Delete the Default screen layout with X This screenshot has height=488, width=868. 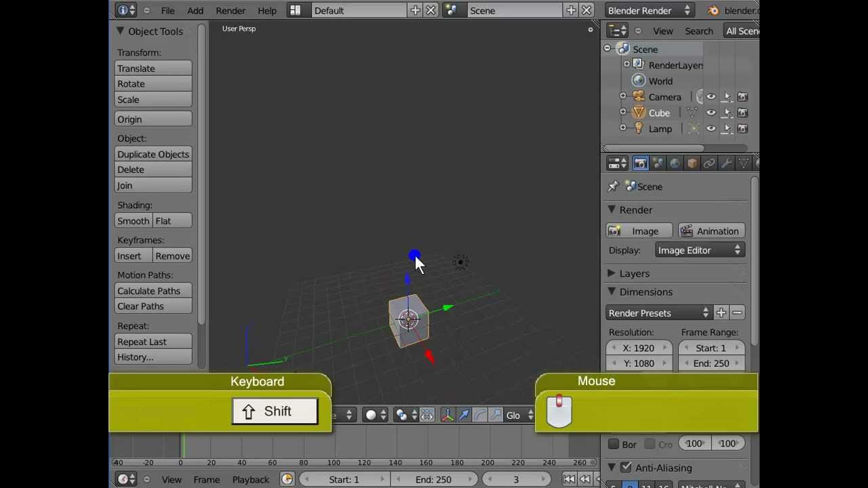(431, 10)
